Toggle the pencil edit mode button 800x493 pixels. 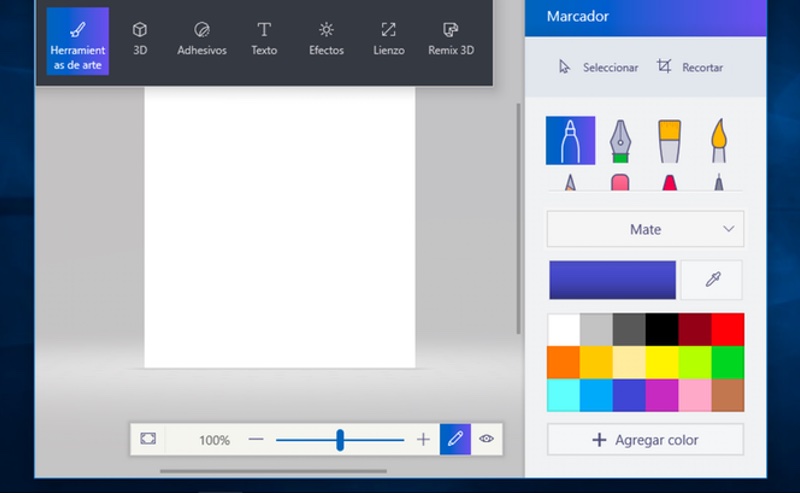(455, 439)
